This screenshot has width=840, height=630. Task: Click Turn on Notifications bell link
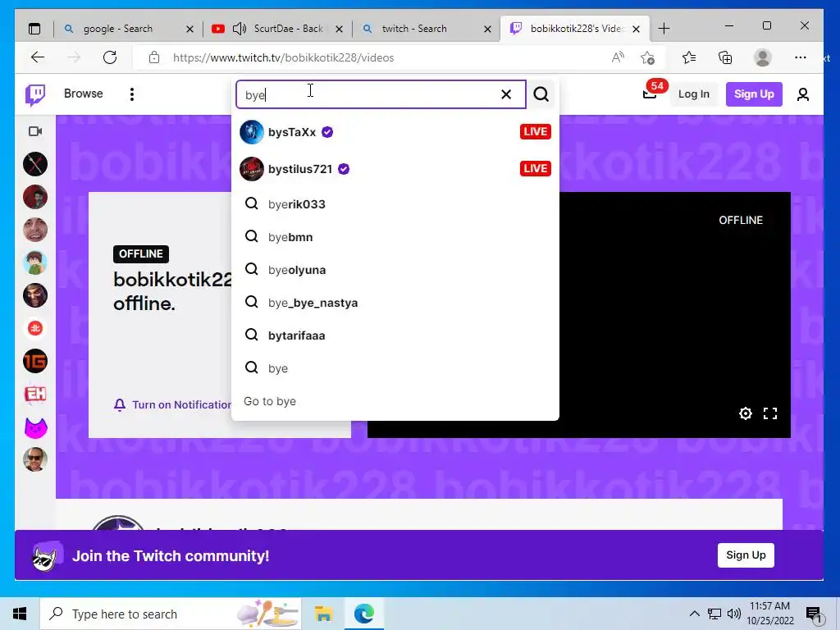(x=172, y=404)
